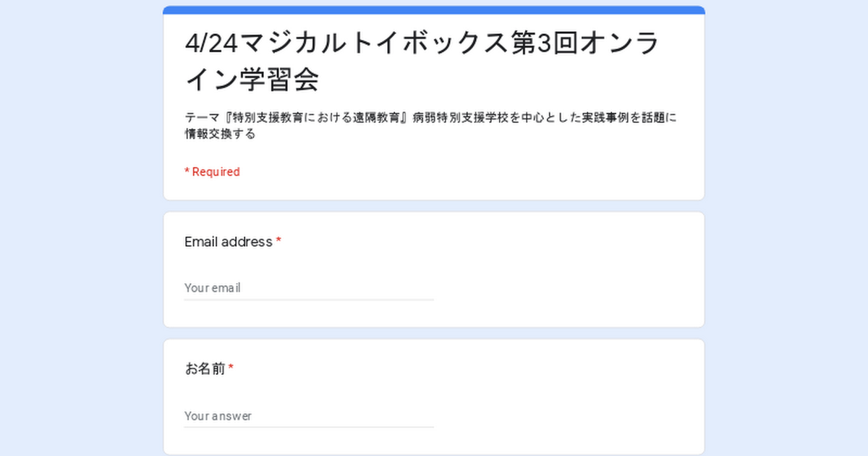
Task: Click the "情報交換する" description line
Action: (220, 134)
